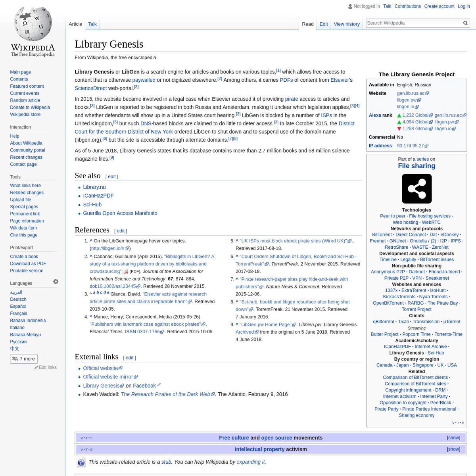Click Create account link
This screenshot has height=476, width=476.
[439, 6]
